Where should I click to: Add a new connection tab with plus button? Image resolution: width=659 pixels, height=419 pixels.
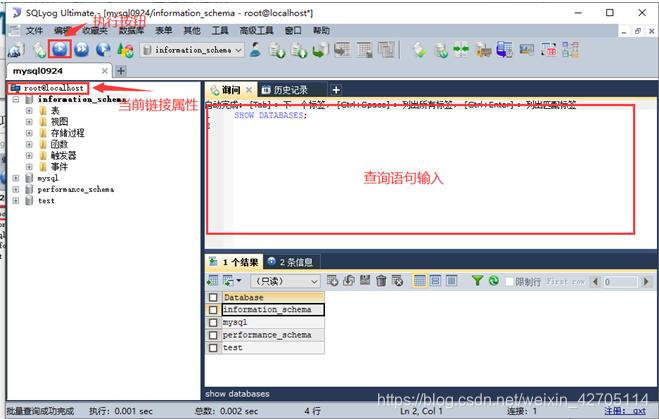(x=121, y=71)
